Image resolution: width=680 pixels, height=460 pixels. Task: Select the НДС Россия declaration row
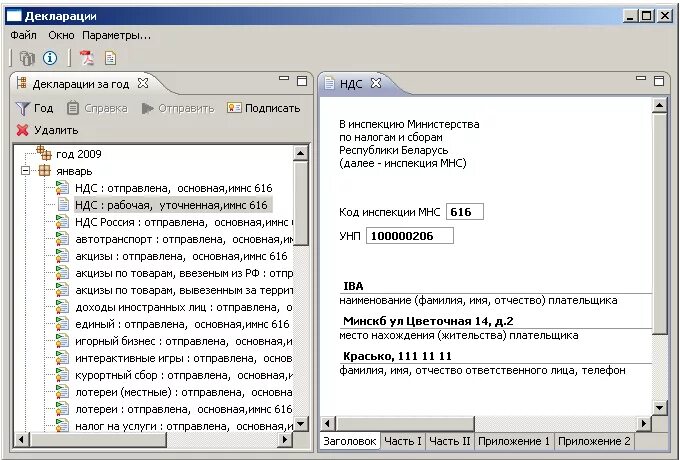(184, 222)
